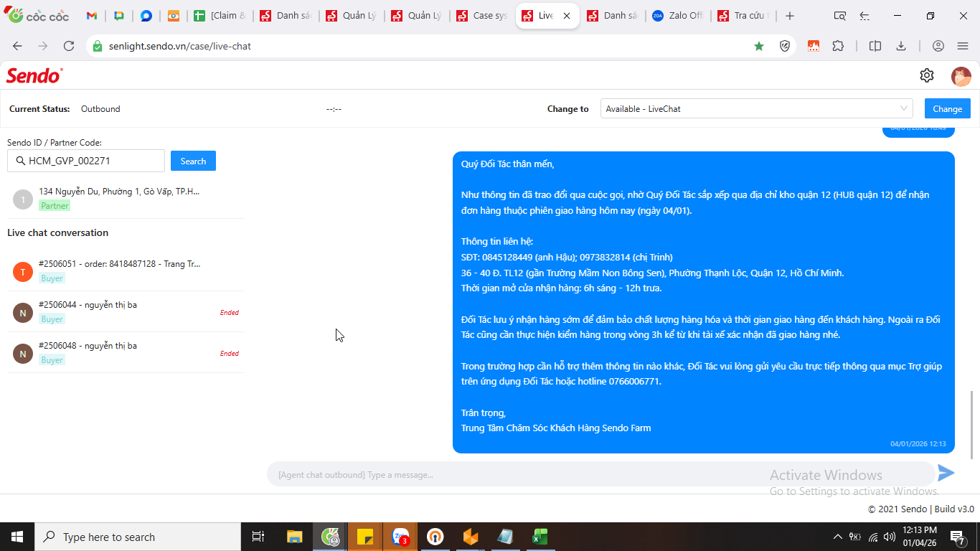Open ended conversation #2506044 nguyễn thị ba
This screenshot has height=551, width=980.
tap(126, 312)
